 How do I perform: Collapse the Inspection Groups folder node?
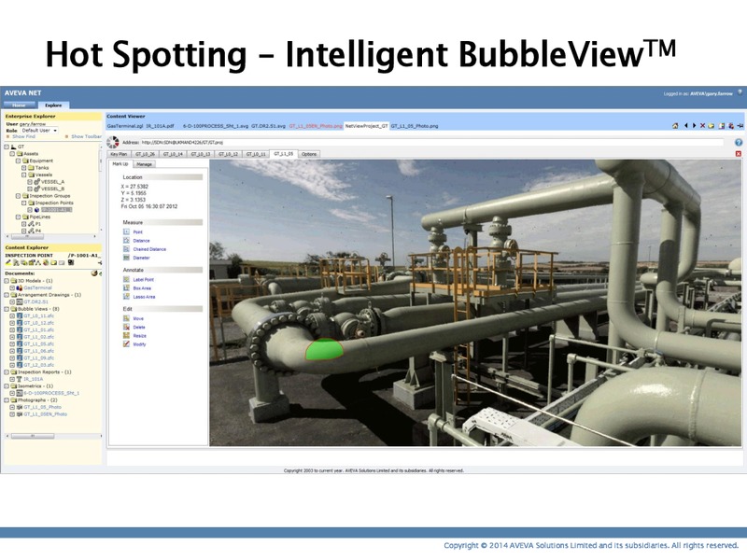pos(18,196)
